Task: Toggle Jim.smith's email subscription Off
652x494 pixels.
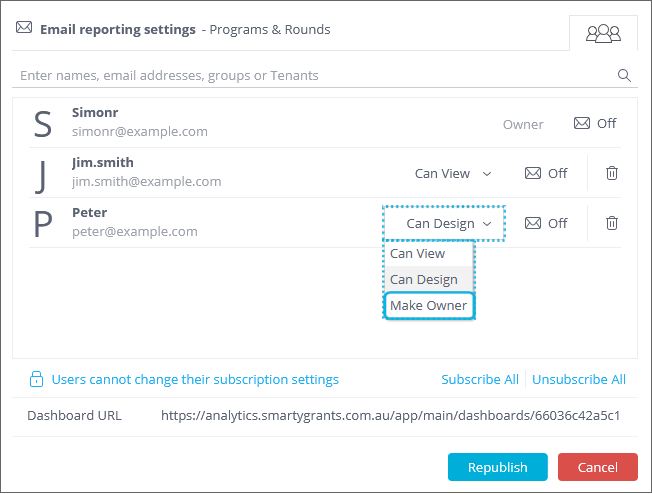Action: click(546, 173)
